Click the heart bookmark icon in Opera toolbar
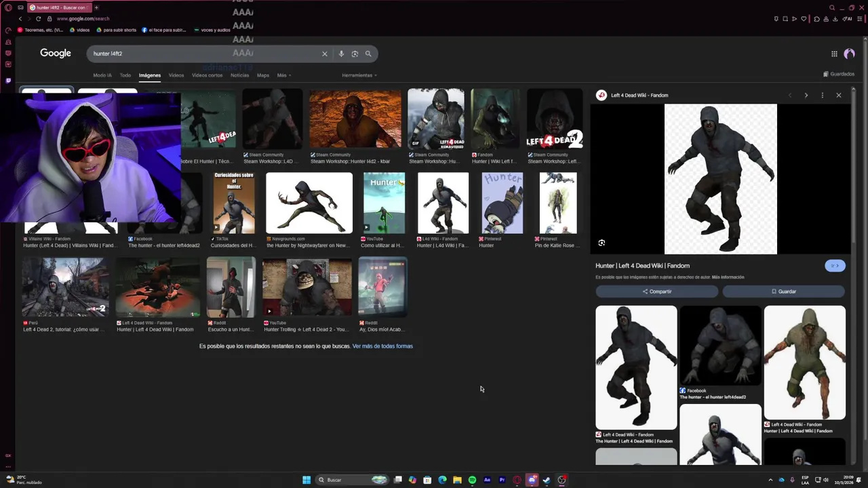The width and height of the screenshot is (868, 488). click(803, 19)
